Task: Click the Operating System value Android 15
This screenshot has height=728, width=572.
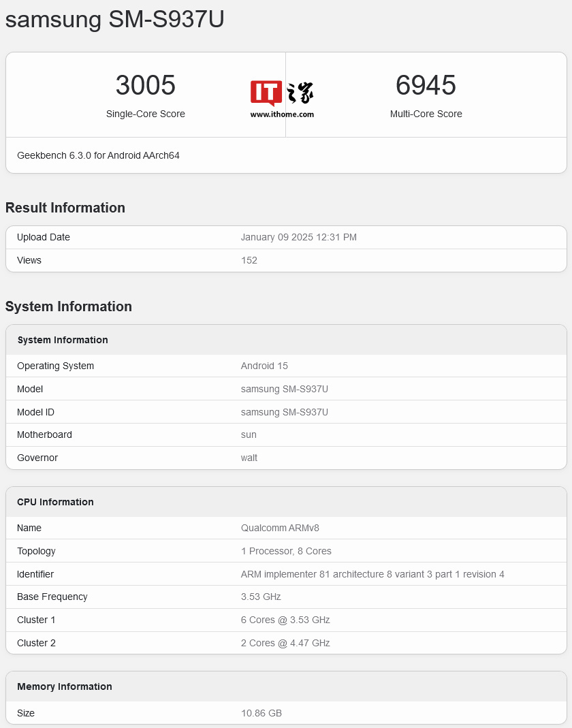Action: pos(264,366)
